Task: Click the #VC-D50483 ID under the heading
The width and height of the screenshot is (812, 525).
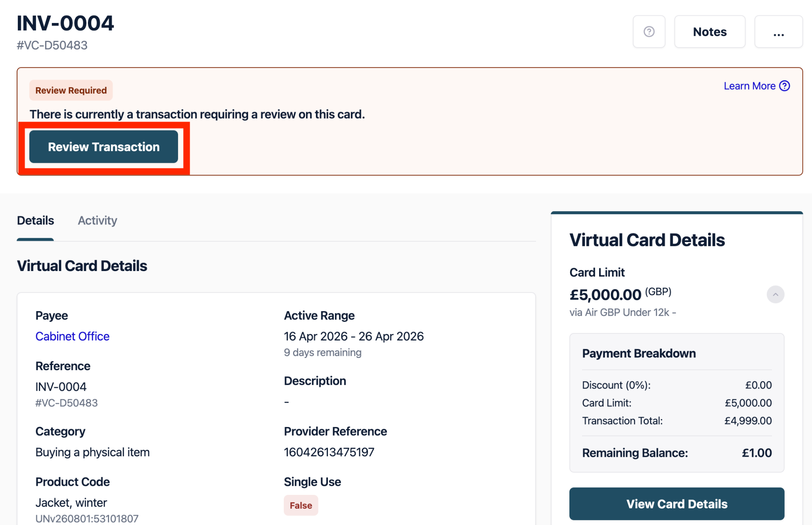Action: 52,46
